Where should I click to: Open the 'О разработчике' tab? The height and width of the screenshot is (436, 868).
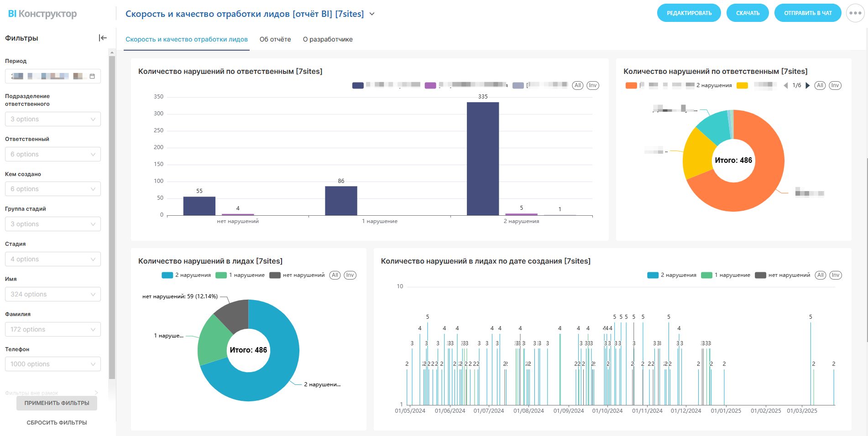click(328, 39)
